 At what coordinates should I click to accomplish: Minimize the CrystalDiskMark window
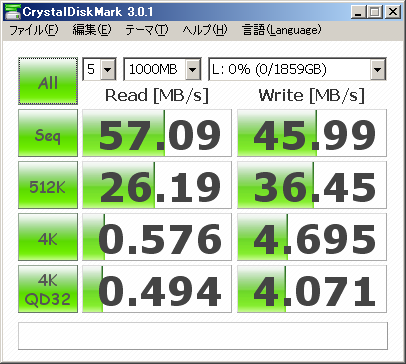(x=359, y=12)
